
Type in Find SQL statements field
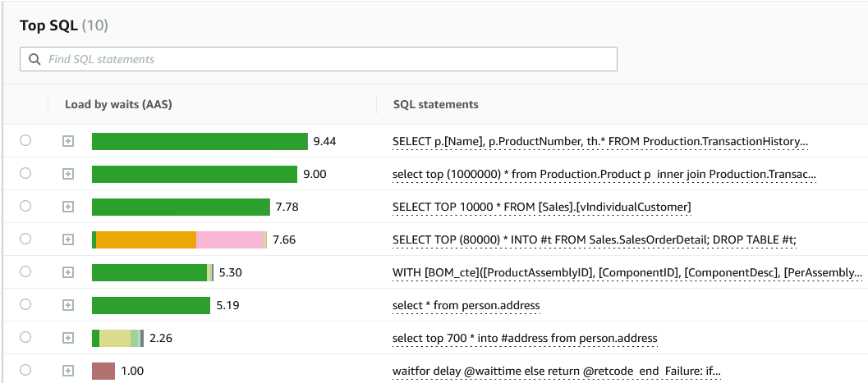pyautogui.click(x=328, y=59)
